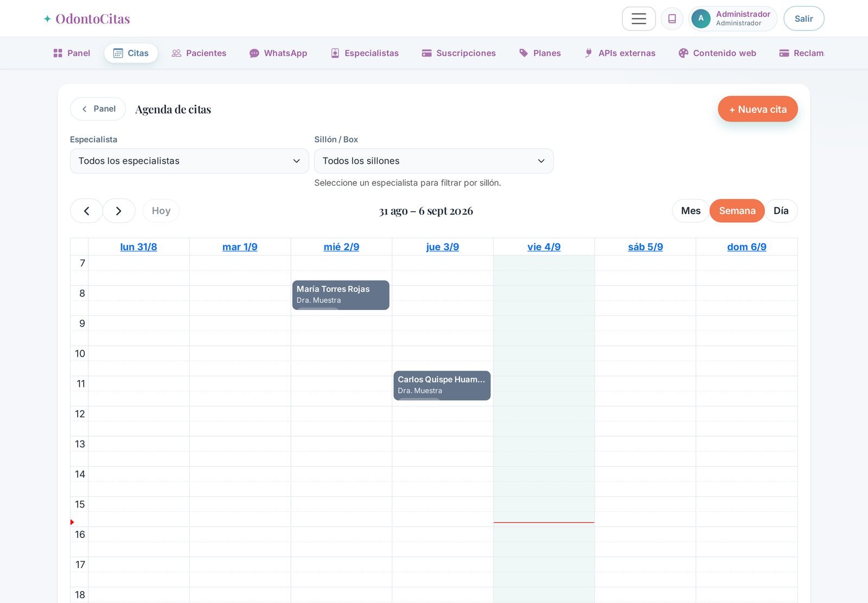Expand the Todos los sillones dropdown
This screenshot has width=868, height=603.
coord(433,161)
